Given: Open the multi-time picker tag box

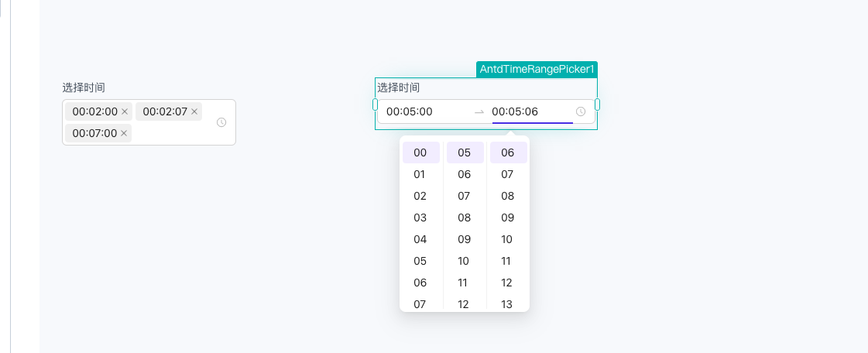Looking at the screenshot, I should coord(149,122).
